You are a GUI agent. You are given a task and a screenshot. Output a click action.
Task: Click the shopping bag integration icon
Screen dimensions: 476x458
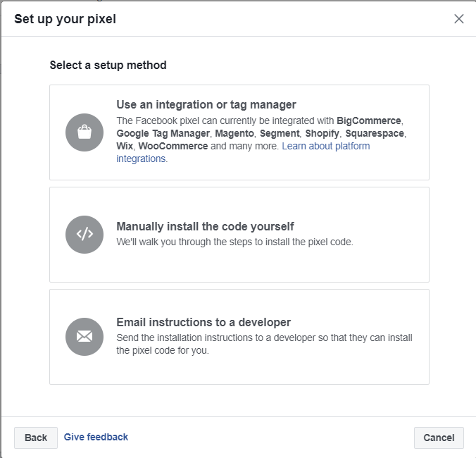(x=84, y=132)
